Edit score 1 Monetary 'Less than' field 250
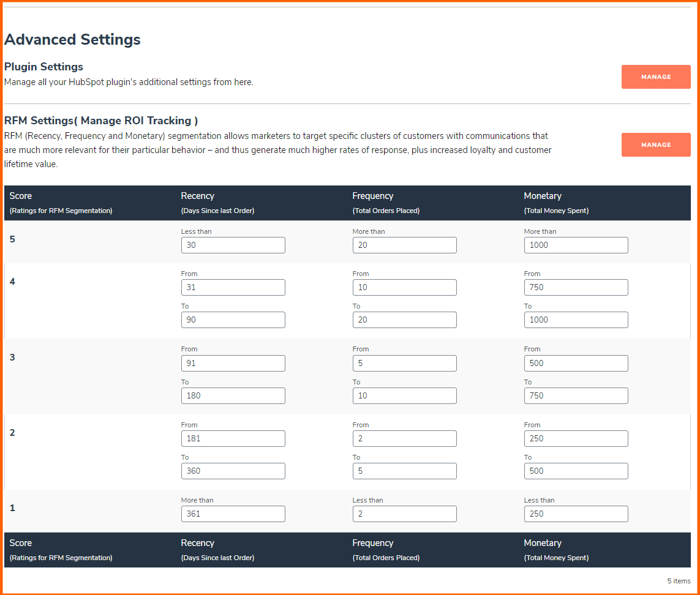 [x=576, y=514]
